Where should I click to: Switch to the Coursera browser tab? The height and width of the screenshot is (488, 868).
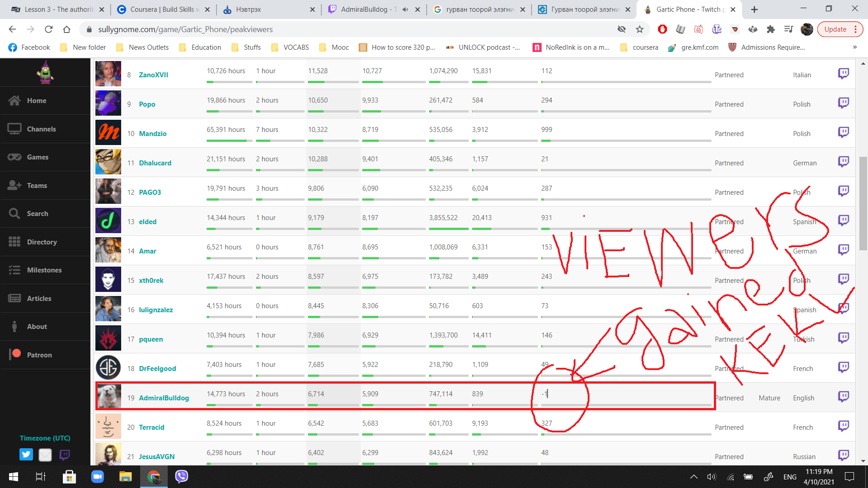point(163,9)
